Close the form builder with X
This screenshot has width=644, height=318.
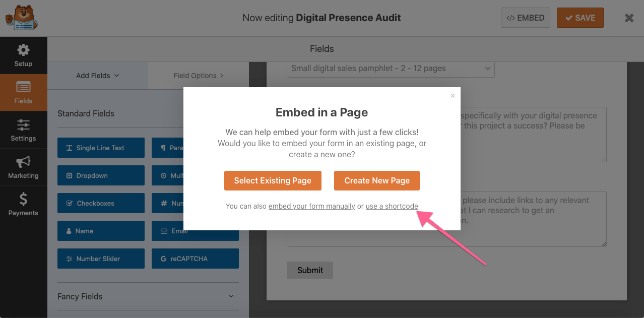(x=629, y=18)
